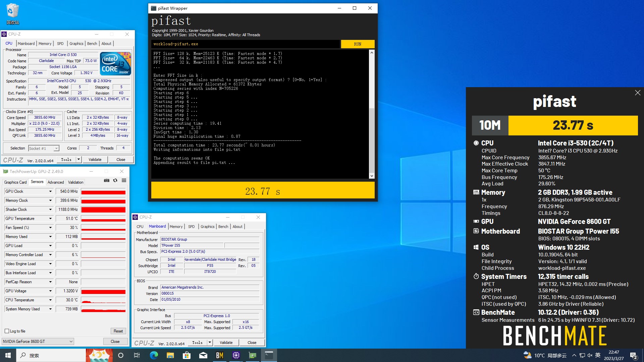Open Tools dropdown arrow in lower CPU-Z

(x=210, y=343)
